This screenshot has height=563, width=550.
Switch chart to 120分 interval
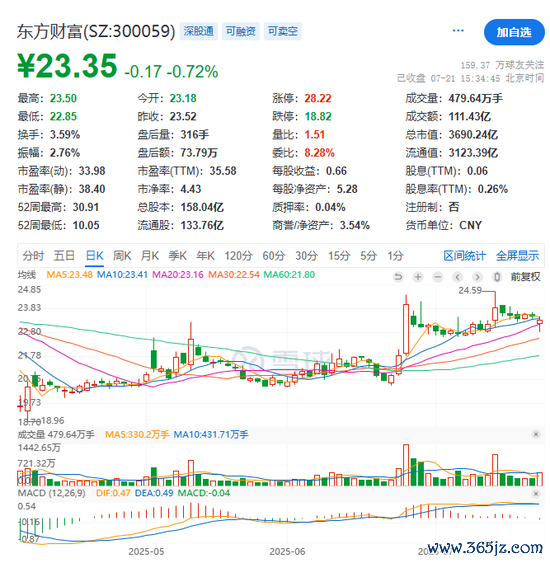238,256
